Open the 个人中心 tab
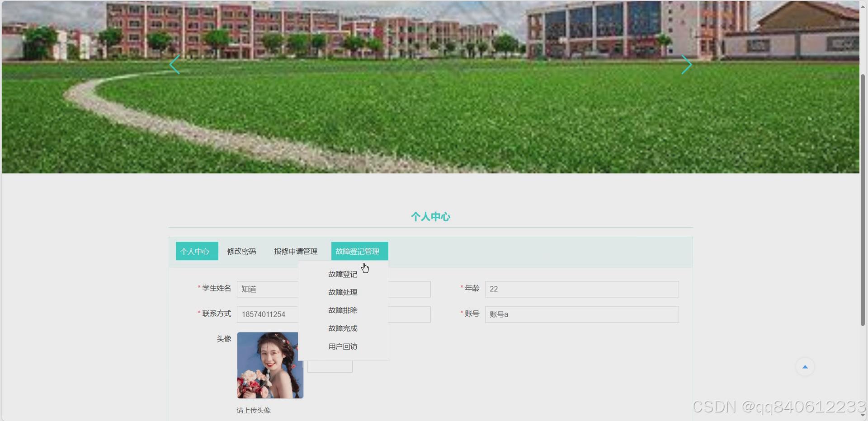Image resolution: width=868 pixels, height=421 pixels. 197,251
